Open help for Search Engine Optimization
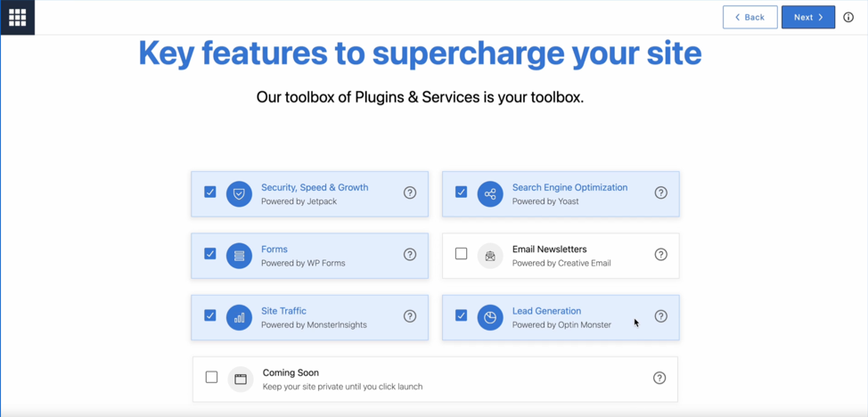 (661, 192)
